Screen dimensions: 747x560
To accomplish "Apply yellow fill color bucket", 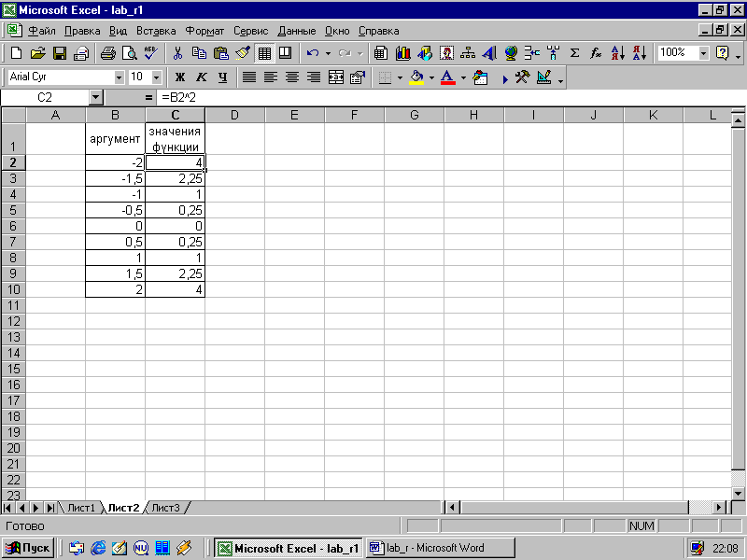I will 416,77.
